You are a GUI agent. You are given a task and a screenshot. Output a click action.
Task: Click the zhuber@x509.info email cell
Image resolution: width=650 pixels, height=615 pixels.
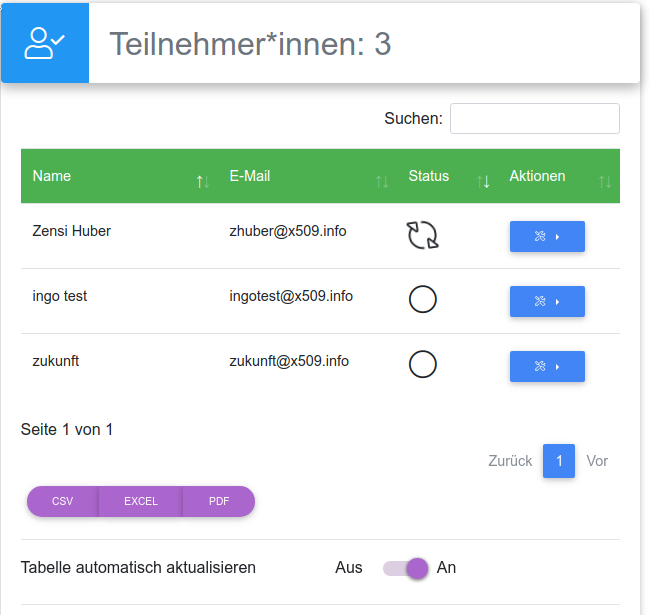point(288,231)
